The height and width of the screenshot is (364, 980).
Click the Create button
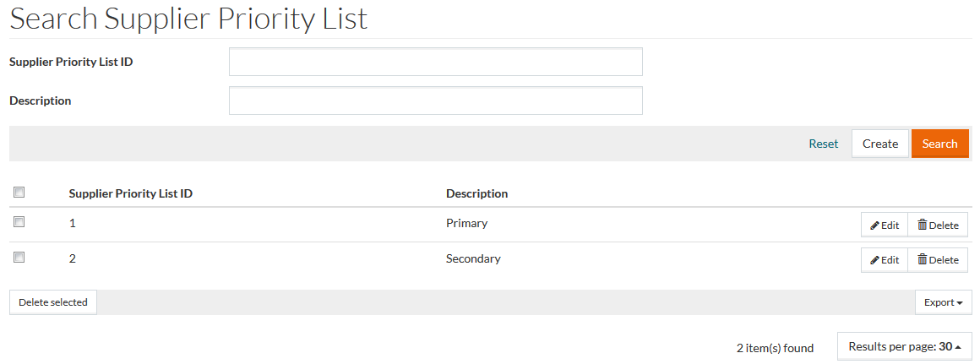pyautogui.click(x=879, y=144)
